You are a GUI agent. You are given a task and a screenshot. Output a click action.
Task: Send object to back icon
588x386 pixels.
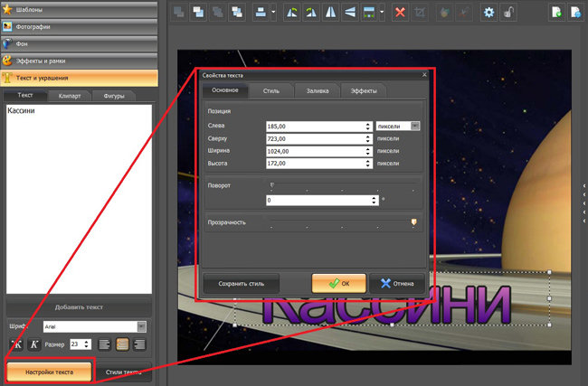(x=179, y=13)
